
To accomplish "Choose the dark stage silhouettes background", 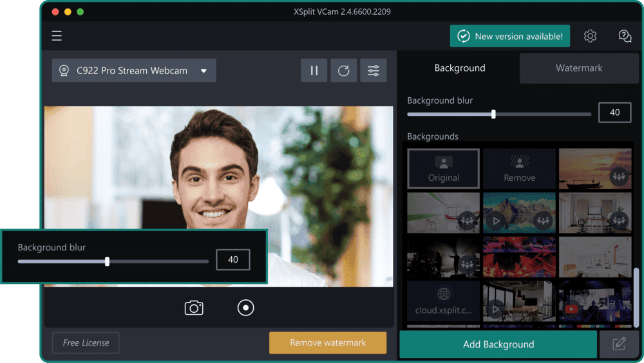I will coord(443,257).
